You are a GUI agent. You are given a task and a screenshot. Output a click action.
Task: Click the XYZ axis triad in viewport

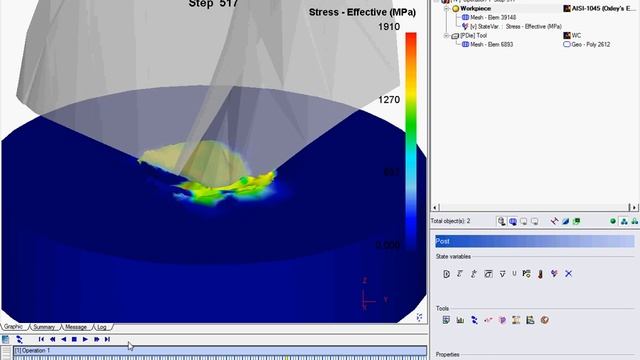tap(373, 295)
